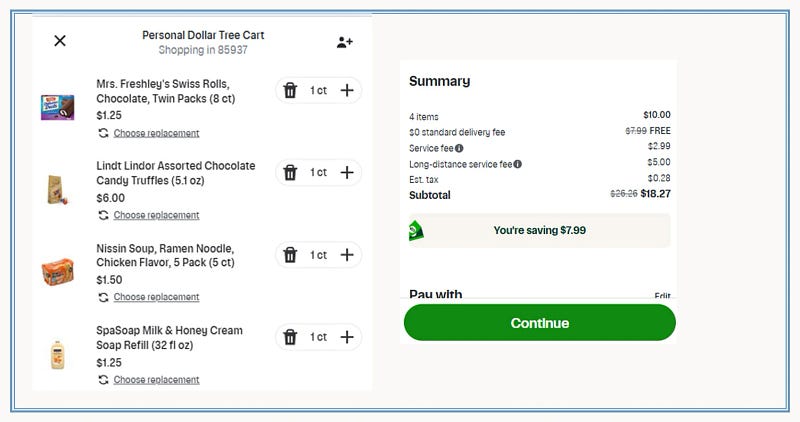The width and height of the screenshot is (800, 422).
Task: Increase Nissin Ramen quantity with plus
Action: coord(347,255)
